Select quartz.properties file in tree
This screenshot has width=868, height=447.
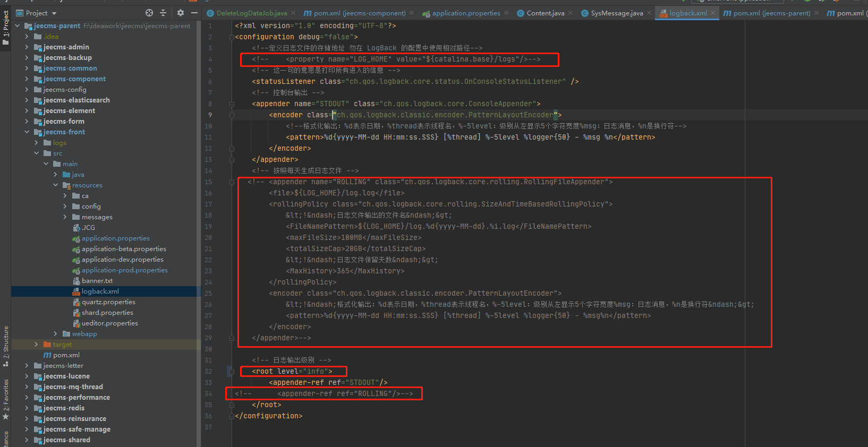pyautogui.click(x=108, y=302)
